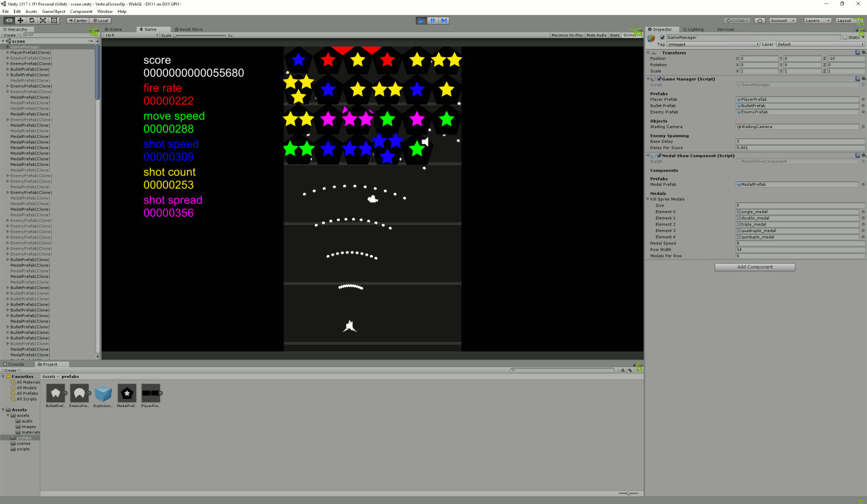Click the Play button to stop playback
Image resolution: width=867 pixels, height=504 pixels.
tap(421, 20)
